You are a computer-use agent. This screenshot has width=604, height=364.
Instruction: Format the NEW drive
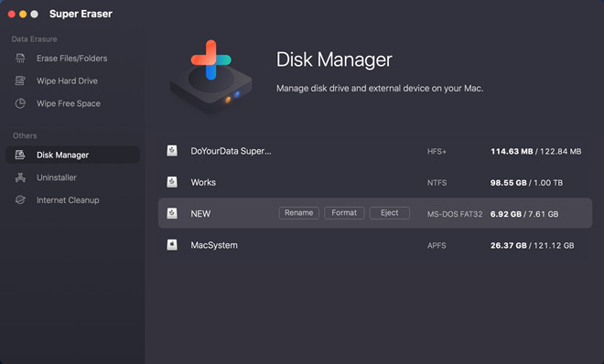[x=344, y=213]
